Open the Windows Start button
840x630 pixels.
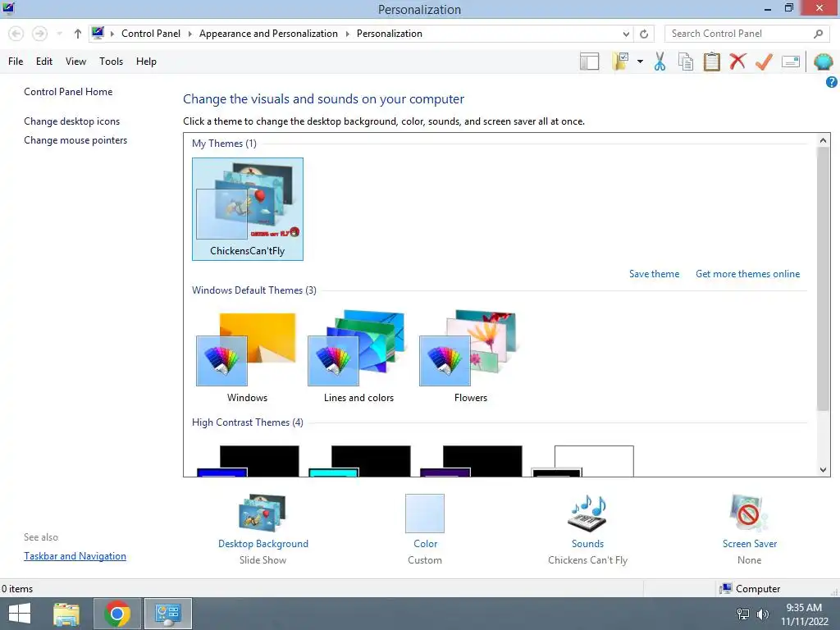coord(20,614)
